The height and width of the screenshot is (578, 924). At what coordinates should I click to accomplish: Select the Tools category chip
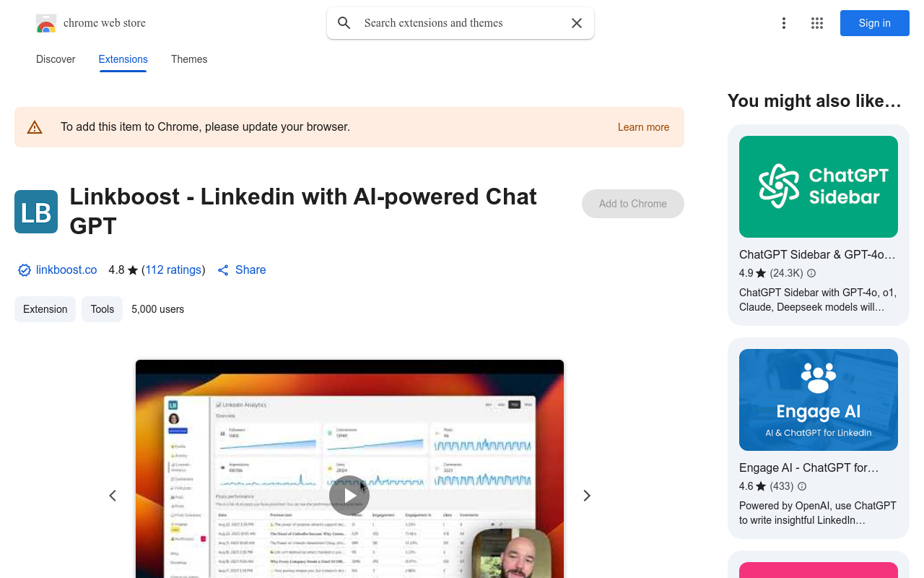point(102,309)
